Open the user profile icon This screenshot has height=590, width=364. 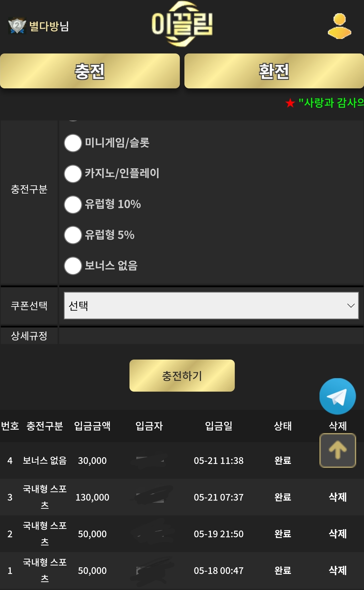coord(339,26)
